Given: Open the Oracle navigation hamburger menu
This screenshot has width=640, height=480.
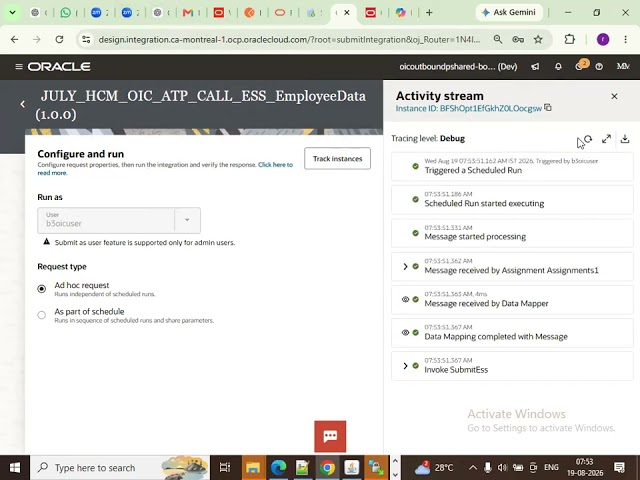Looking at the screenshot, I should (18, 67).
